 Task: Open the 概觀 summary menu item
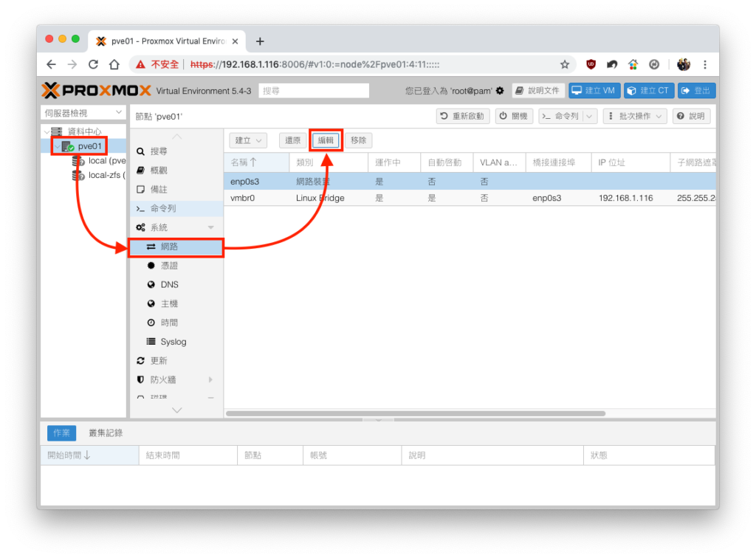pos(176,170)
